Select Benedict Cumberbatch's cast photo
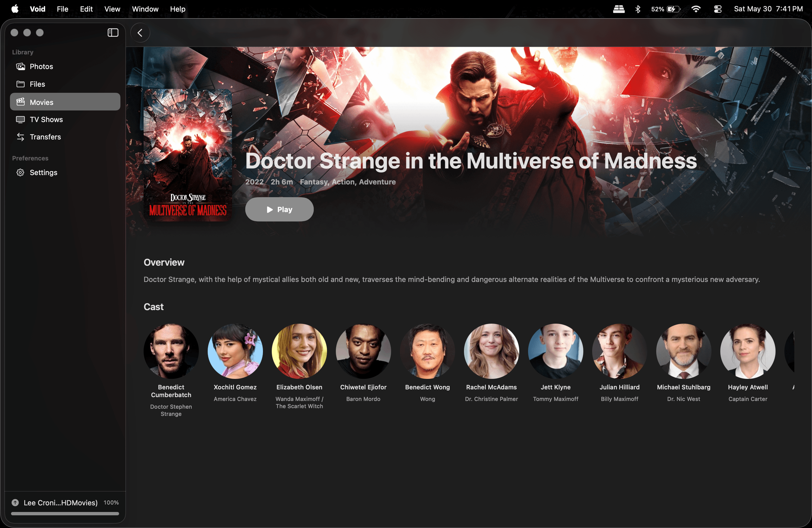 tap(171, 351)
